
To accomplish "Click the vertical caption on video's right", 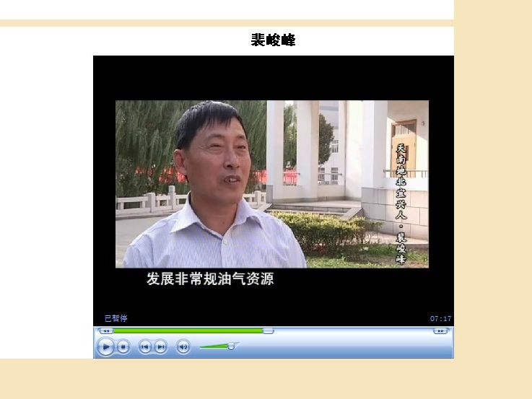I will tap(401, 202).
